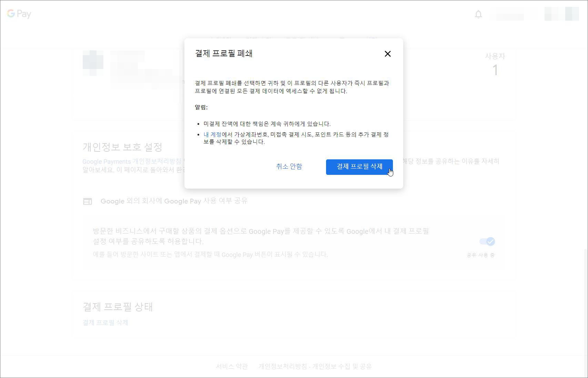The image size is (588, 378).
Task: Open the 서비스 약관 footer link
Action: (232, 366)
